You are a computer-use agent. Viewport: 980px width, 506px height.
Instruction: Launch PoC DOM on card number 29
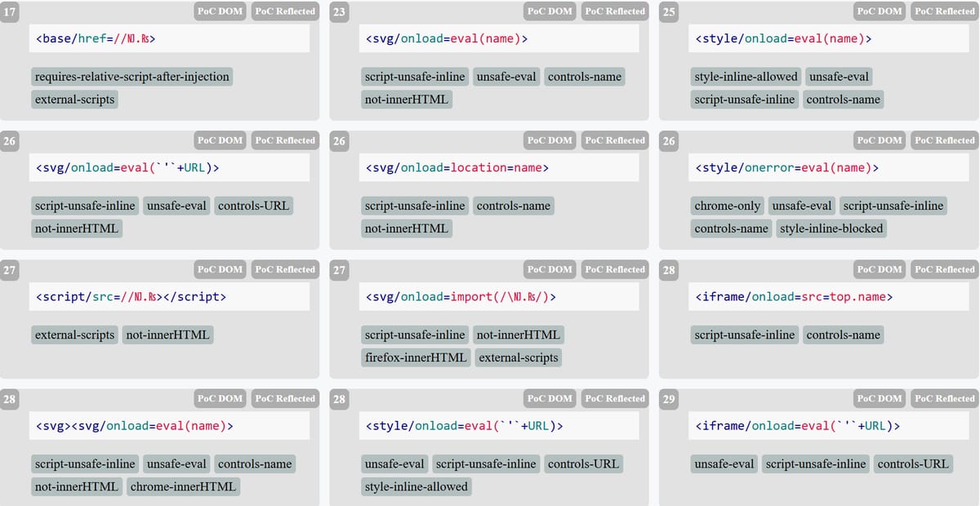coord(880,398)
